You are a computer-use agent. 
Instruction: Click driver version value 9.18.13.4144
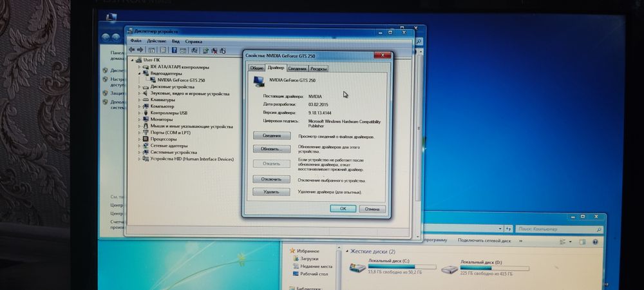(x=319, y=112)
